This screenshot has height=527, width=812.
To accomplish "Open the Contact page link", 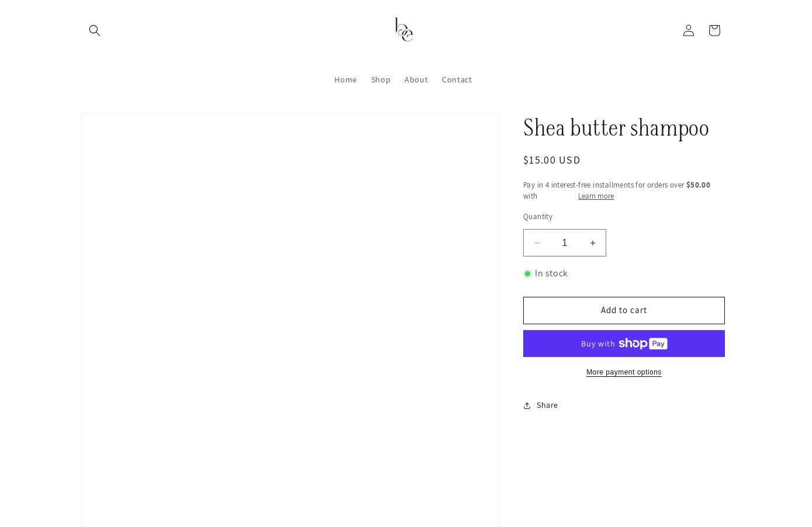I will tap(457, 79).
